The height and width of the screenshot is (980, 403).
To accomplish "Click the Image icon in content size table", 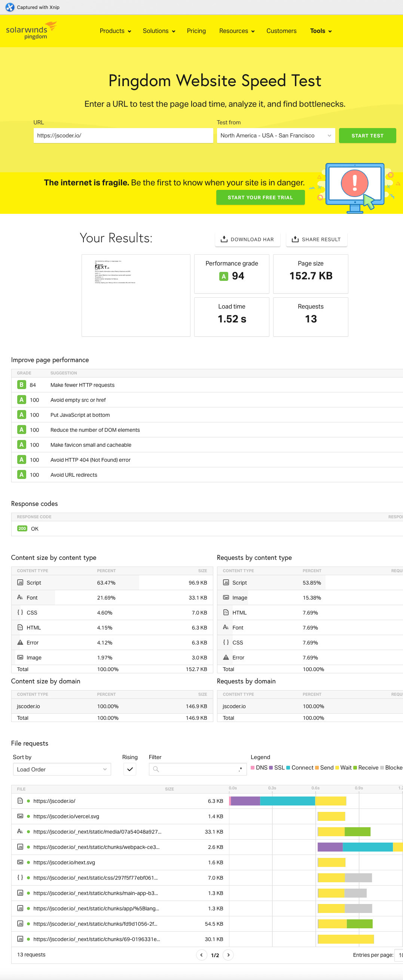I will tap(20, 657).
